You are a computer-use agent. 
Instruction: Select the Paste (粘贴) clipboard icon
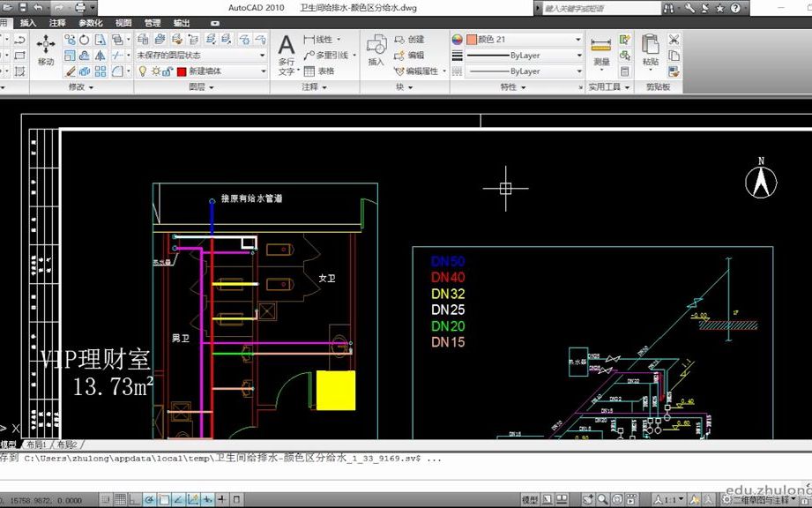[651, 50]
